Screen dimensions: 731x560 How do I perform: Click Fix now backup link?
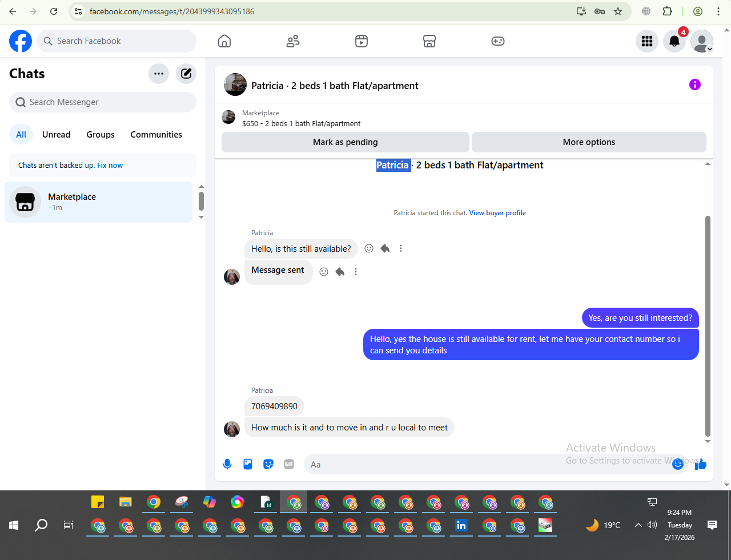(x=110, y=166)
